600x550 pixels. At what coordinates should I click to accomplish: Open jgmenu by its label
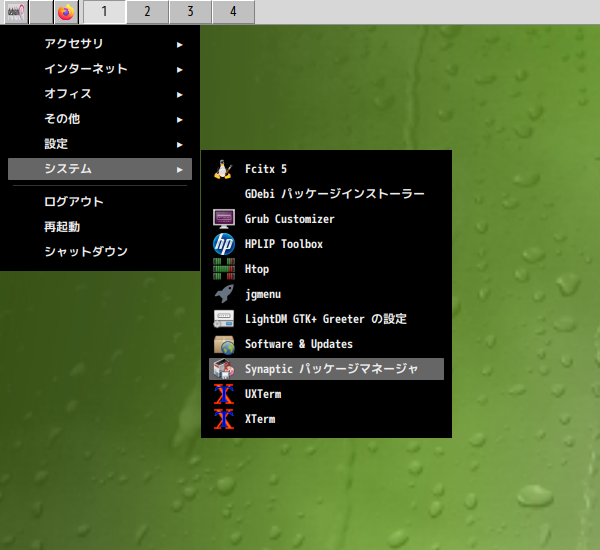[x=263, y=294]
